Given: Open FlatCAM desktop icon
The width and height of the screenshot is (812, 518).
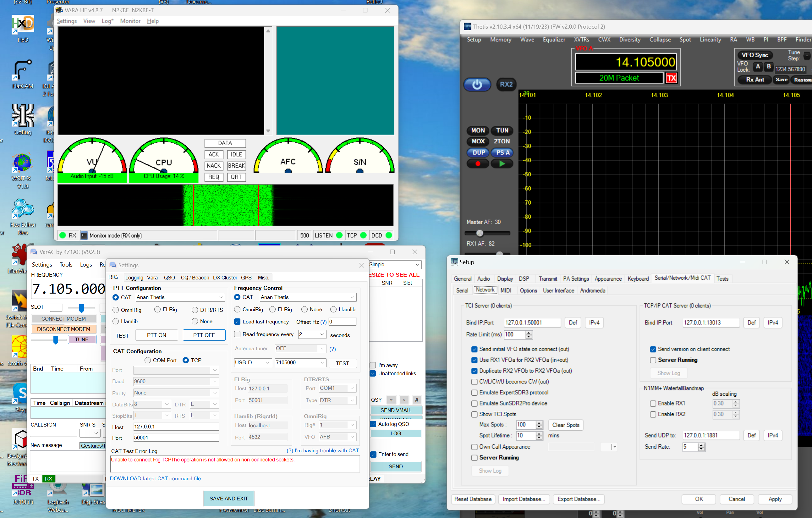Looking at the screenshot, I should [x=23, y=74].
